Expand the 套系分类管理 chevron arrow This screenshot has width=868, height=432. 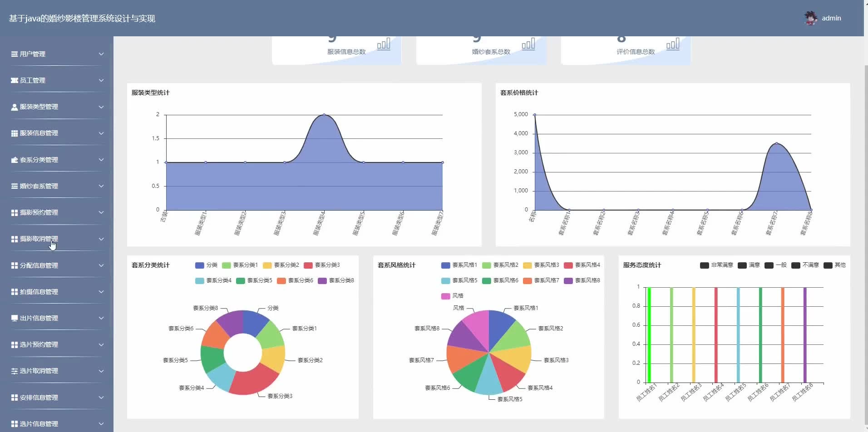101,160
